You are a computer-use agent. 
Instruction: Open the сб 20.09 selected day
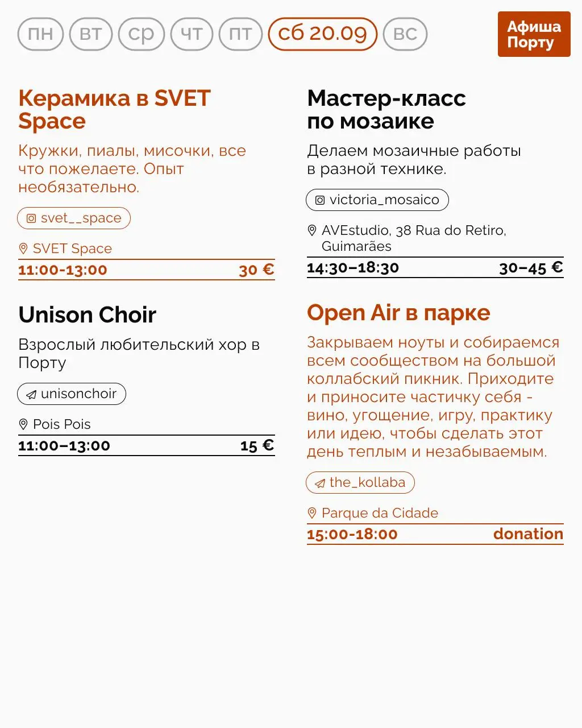tap(322, 34)
